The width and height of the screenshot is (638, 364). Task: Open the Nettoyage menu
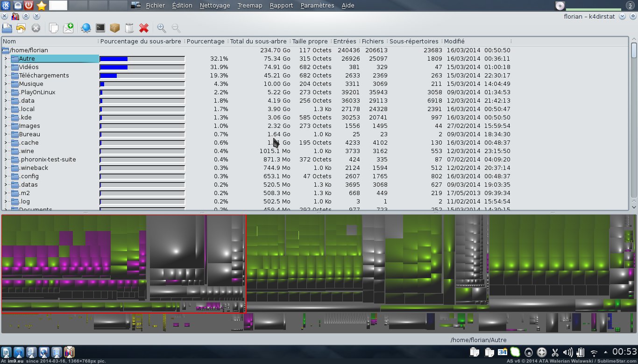pyautogui.click(x=215, y=6)
